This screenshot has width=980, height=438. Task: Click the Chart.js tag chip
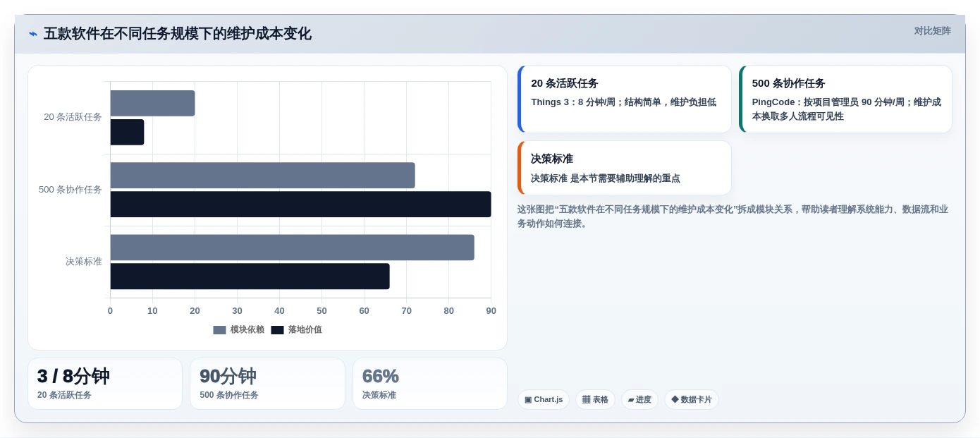(543, 400)
